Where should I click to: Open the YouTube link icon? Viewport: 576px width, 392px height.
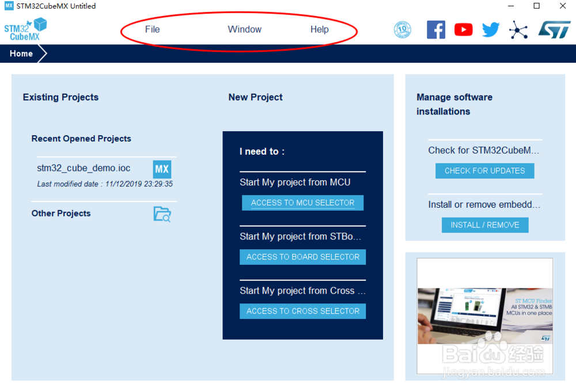coord(463,30)
